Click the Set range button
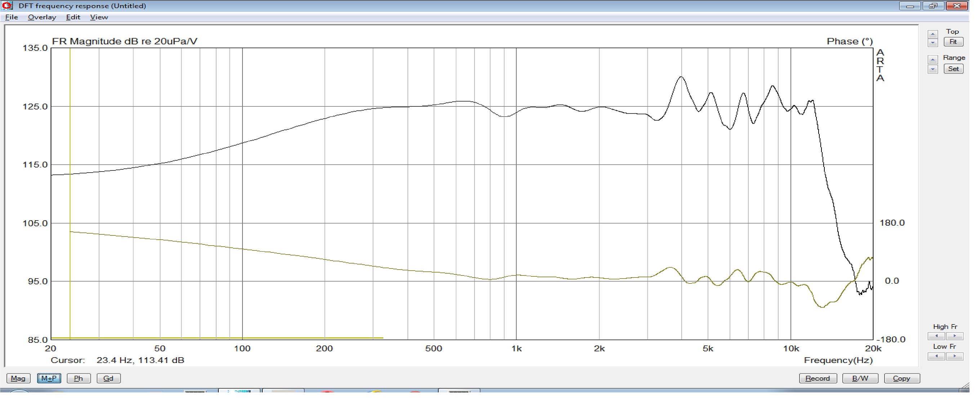 (x=953, y=69)
